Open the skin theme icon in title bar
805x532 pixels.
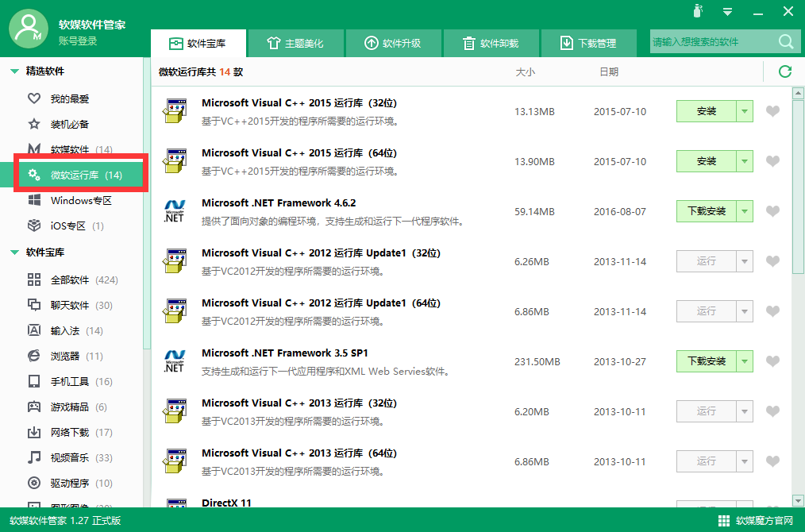click(698, 11)
